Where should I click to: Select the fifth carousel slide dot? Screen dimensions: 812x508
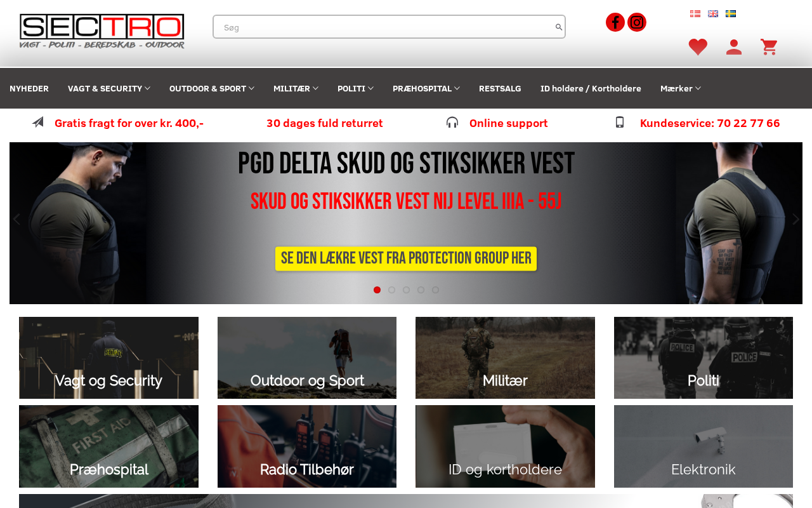pyautogui.click(x=435, y=290)
